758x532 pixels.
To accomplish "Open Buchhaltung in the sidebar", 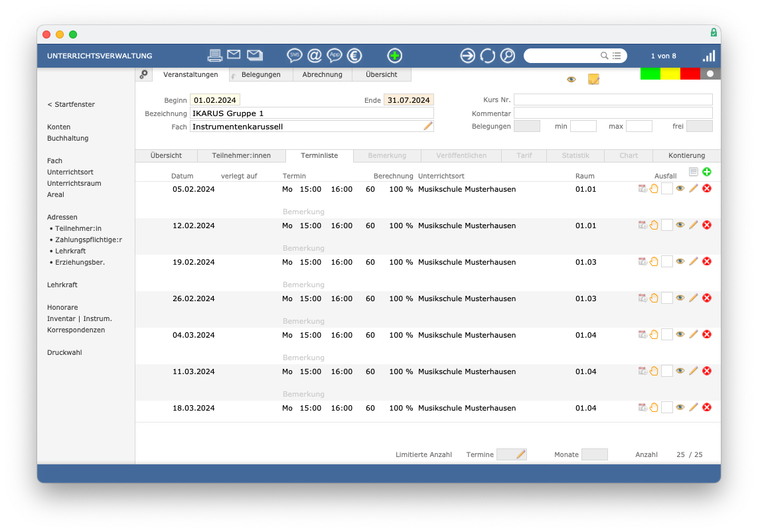I will [x=68, y=138].
